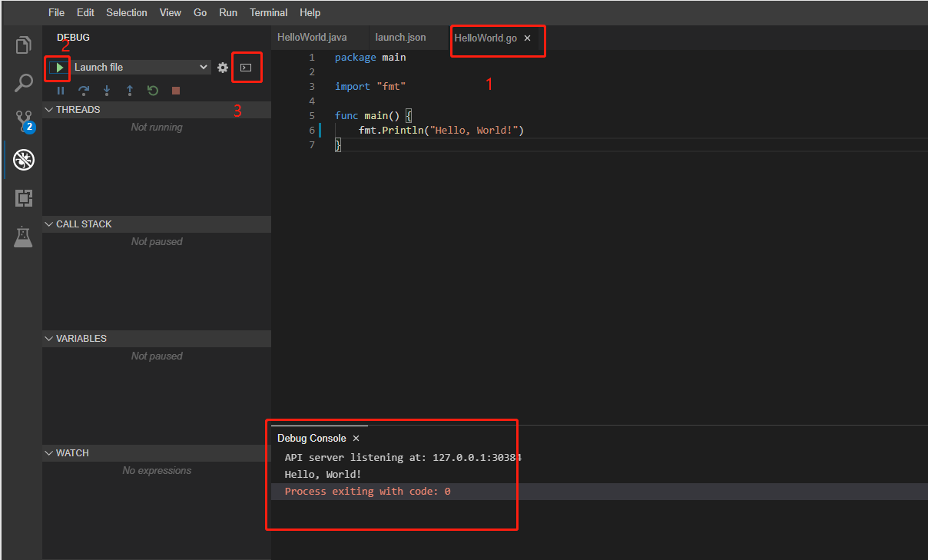This screenshot has height=560, width=928.
Task: Click the Step Over debug icon
Action: [84, 91]
